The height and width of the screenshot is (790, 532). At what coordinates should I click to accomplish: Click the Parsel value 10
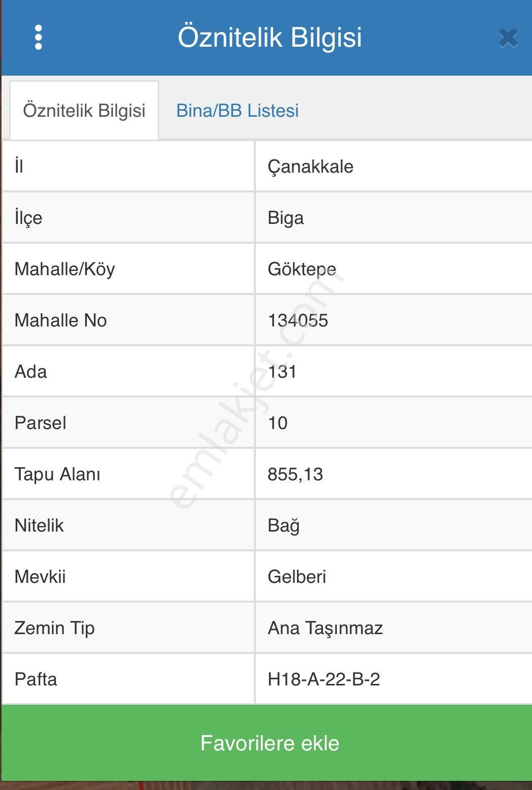tap(277, 422)
